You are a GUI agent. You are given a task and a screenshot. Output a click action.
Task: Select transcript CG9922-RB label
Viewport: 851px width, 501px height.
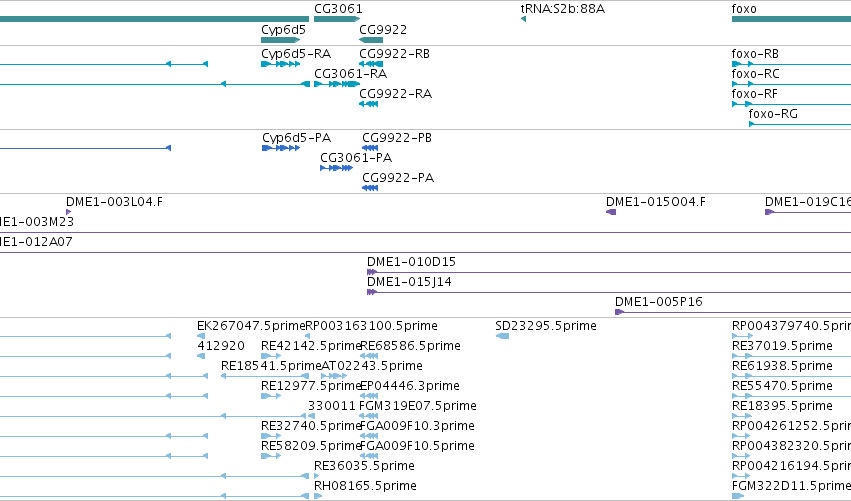point(395,54)
